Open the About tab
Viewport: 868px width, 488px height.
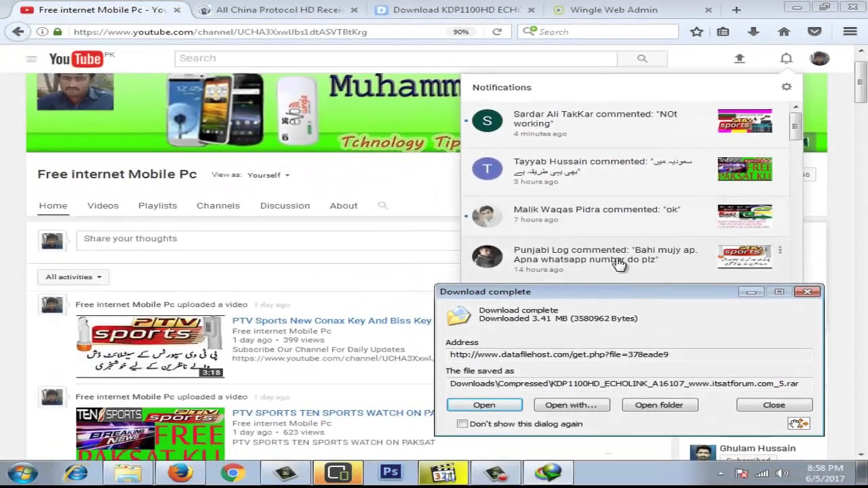pos(344,205)
